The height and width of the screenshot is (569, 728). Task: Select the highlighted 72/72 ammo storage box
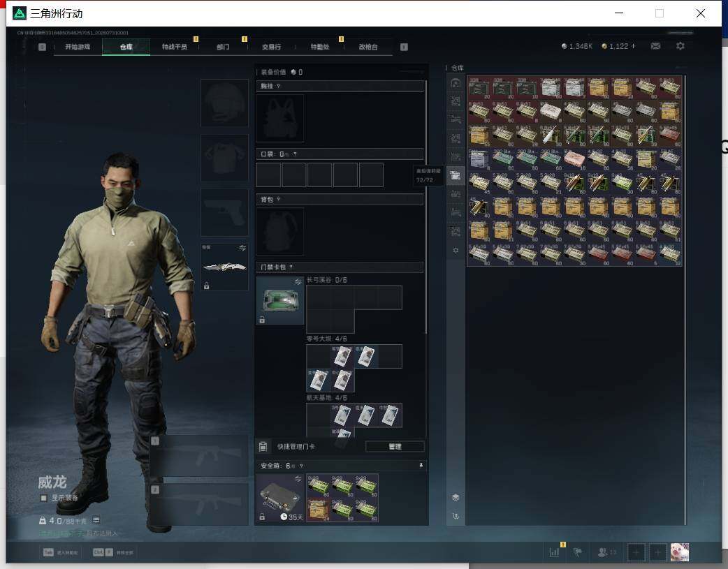coord(456,176)
